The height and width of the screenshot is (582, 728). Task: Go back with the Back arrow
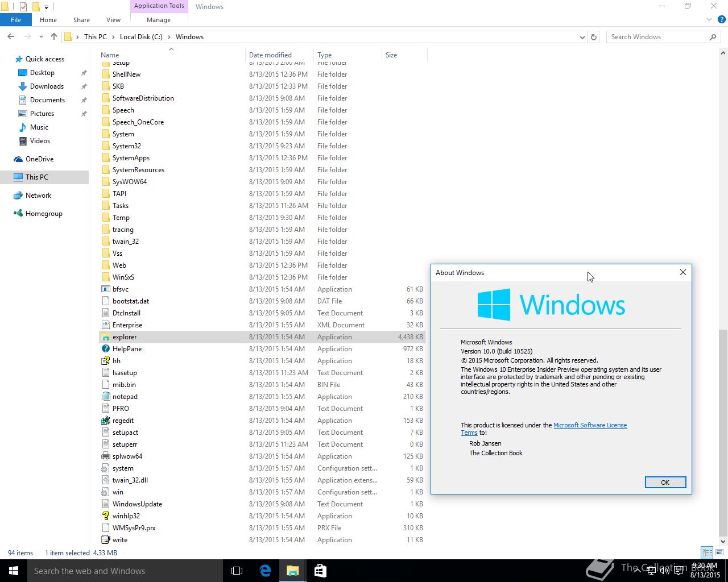[11, 36]
